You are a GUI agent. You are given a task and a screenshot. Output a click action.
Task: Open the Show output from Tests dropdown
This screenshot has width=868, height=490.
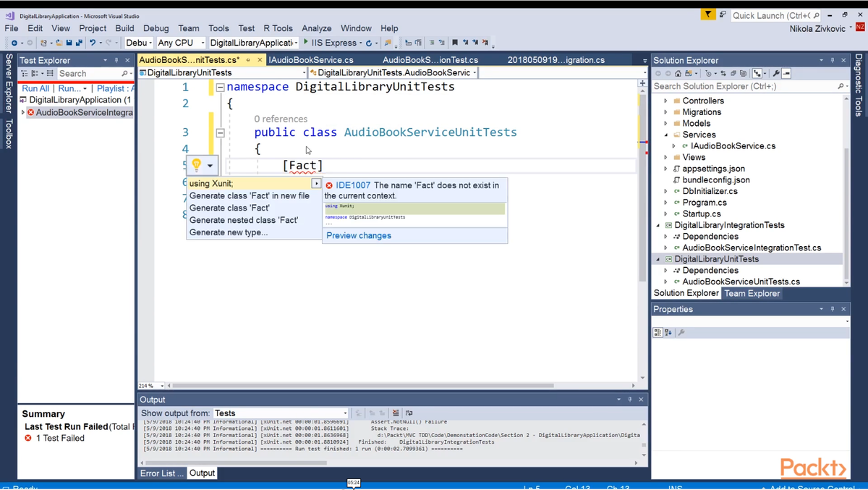point(281,413)
